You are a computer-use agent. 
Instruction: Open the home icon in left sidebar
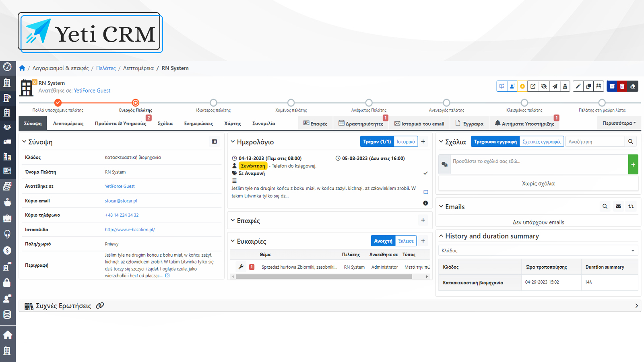7,335
